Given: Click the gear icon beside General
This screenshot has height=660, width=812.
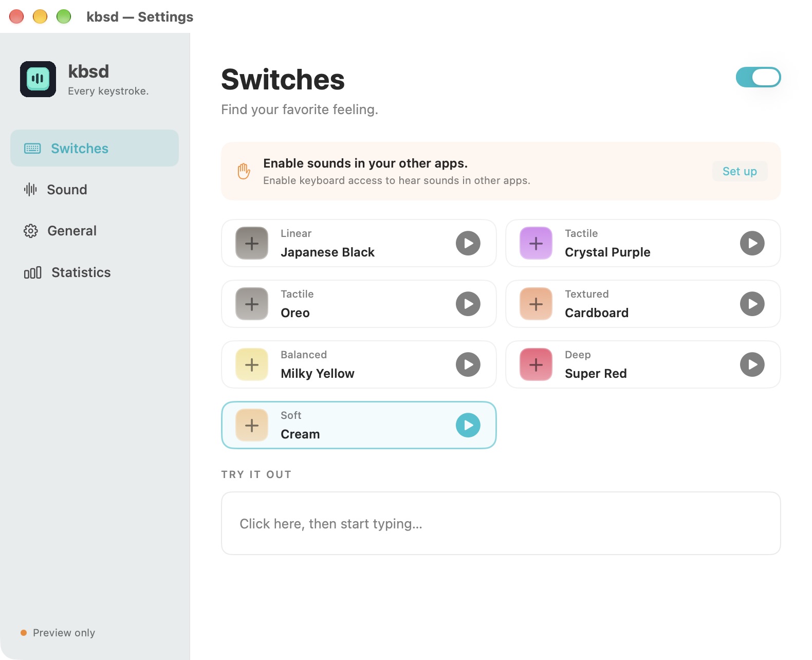Looking at the screenshot, I should 31,231.
